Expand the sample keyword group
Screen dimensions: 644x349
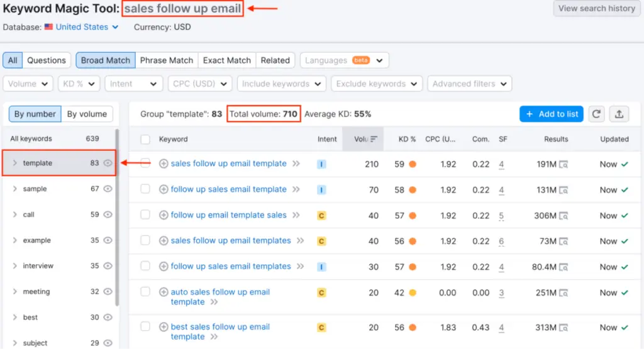[14, 189]
